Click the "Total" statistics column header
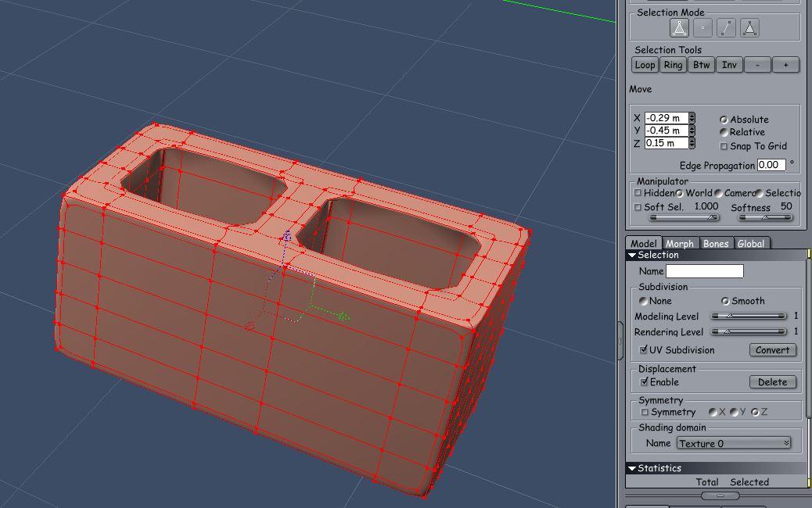The height and width of the screenshot is (508, 812). point(707,482)
